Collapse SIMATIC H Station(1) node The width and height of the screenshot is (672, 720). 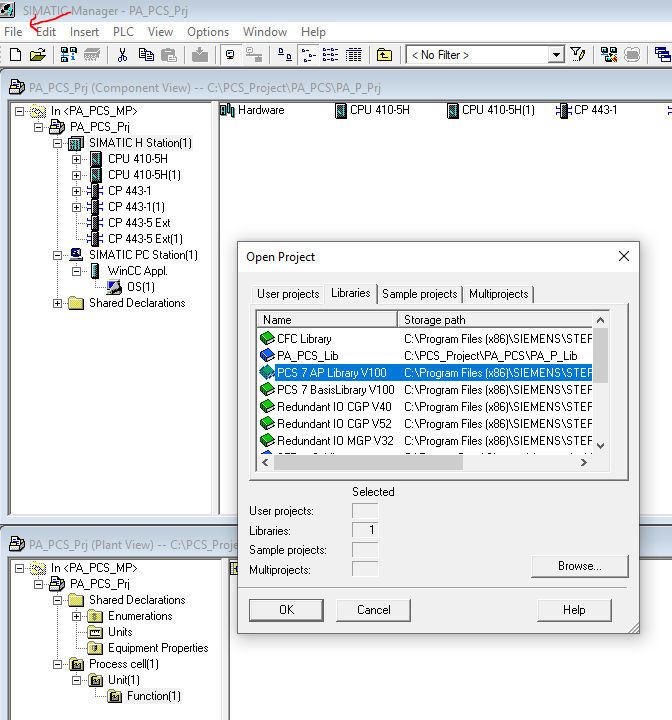57,143
